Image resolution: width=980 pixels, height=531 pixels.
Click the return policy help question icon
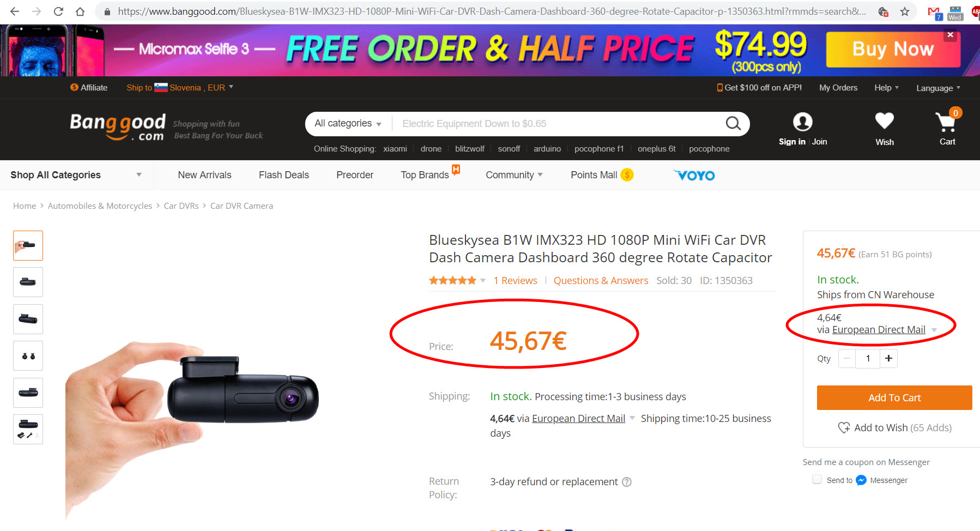point(627,482)
